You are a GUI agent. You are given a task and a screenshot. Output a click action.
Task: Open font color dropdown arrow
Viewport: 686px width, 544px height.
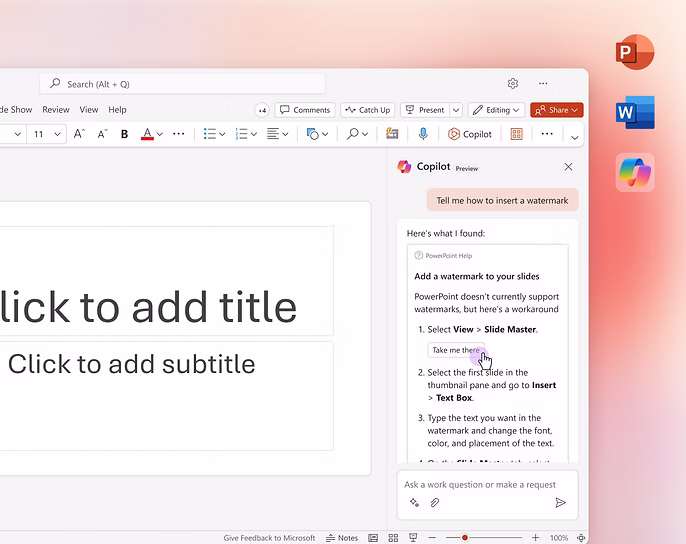click(160, 134)
